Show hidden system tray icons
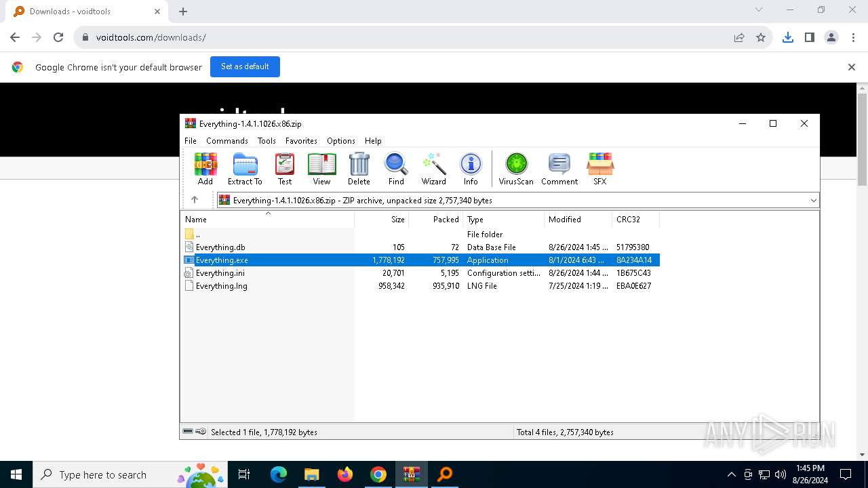 pyautogui.click(x=731, y=474)
